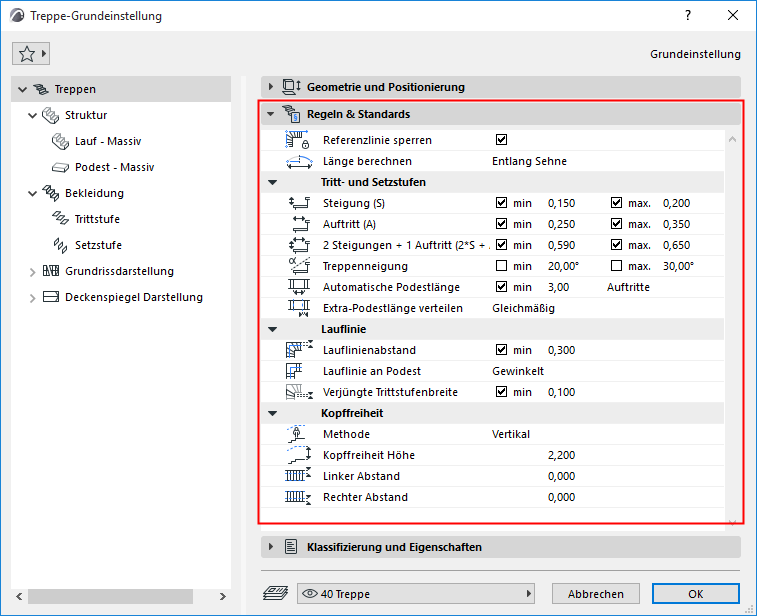This screenshot has height=616, width=757.
Task: Uncheck Referenzlinie sperren checkbox
Action: (502, 140)
